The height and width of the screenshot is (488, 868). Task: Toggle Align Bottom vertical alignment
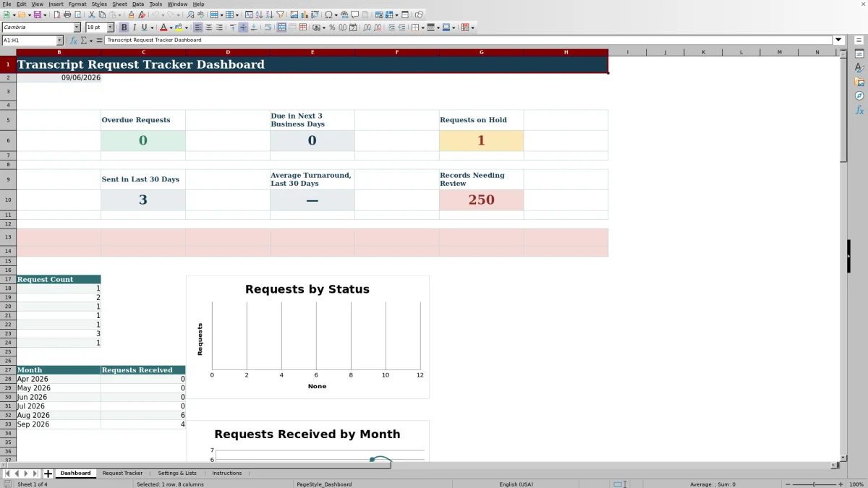pyautogui.click(x=253, y=27)
